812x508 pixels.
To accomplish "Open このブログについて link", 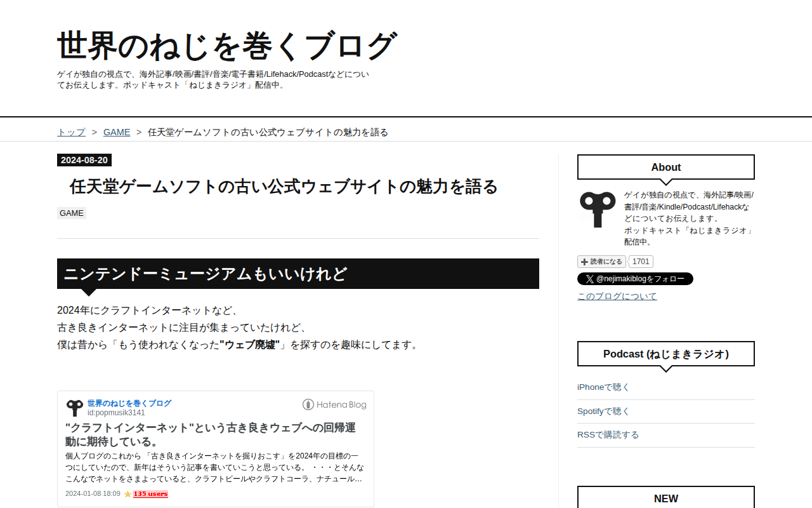I will (x=617, y=297).
